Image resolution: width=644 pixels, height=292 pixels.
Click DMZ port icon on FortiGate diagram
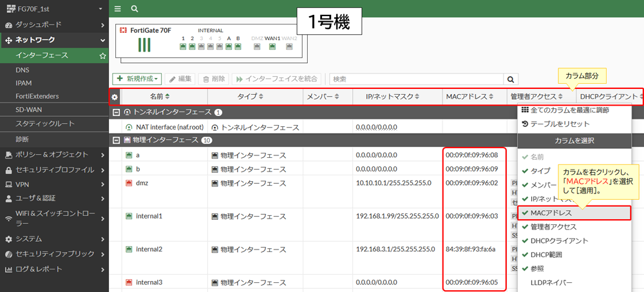257,46
